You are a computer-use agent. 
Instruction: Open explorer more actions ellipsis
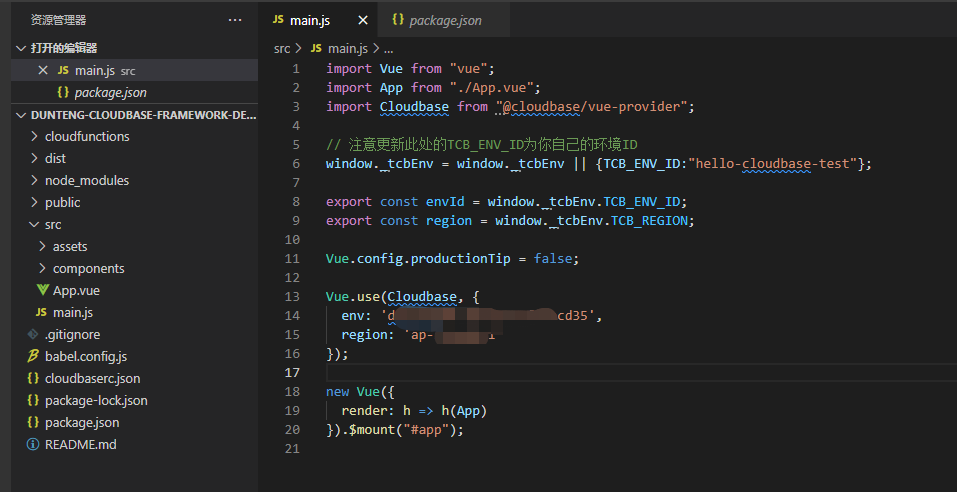[235, 20]
